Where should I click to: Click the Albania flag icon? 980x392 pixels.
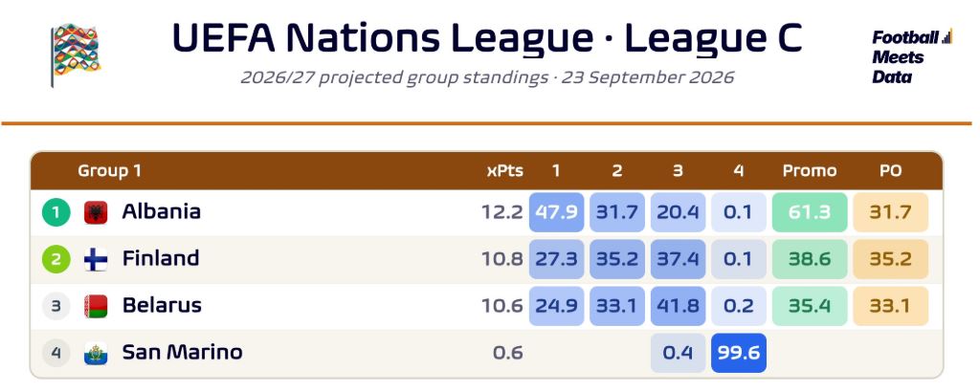(x=96, y=213)
